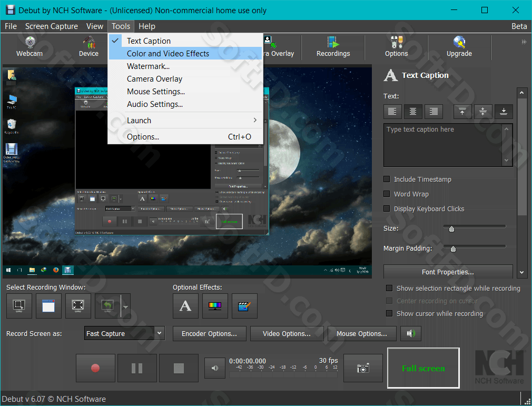Click the Upgrade toolbar icon
Image resolution: width=532 pixels, height=406 pixels.
459,47
